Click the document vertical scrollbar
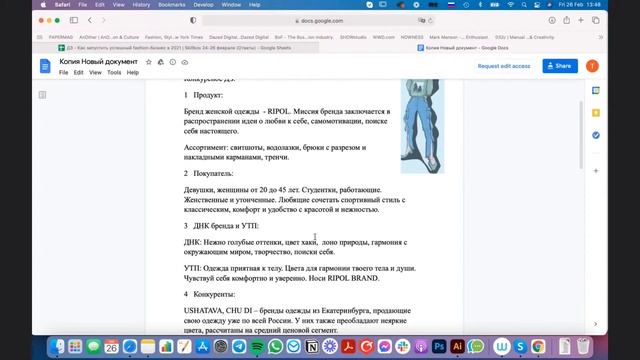Image resolution: width=640 pixels, height=360 pixels. tap(581, 135)
